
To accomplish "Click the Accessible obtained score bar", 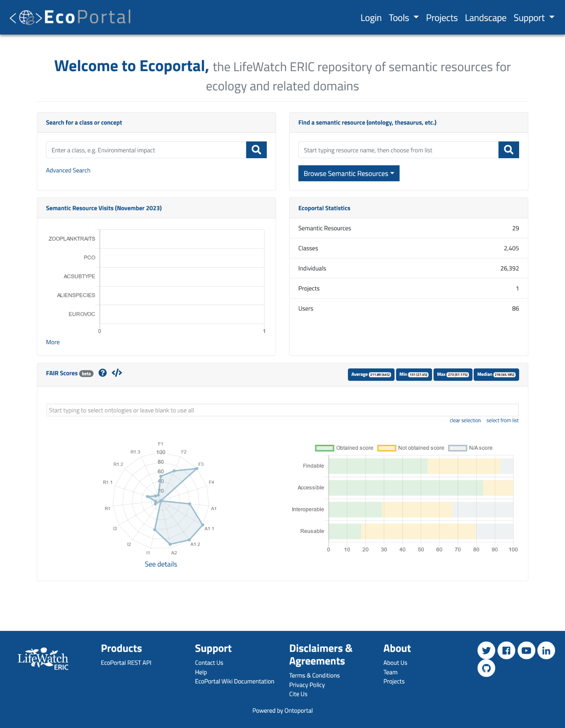I will click(406, 488).
